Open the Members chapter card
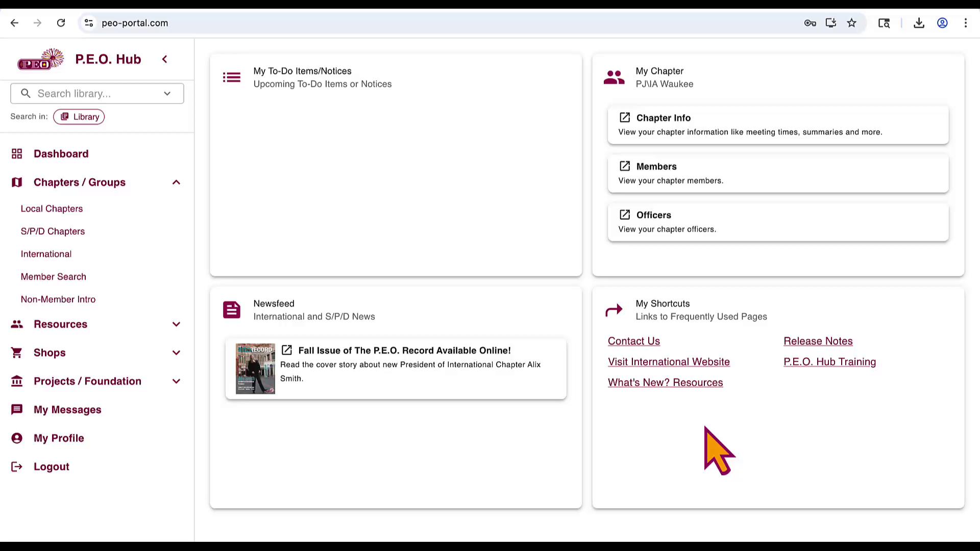980x551 pixels. (778, 173)
